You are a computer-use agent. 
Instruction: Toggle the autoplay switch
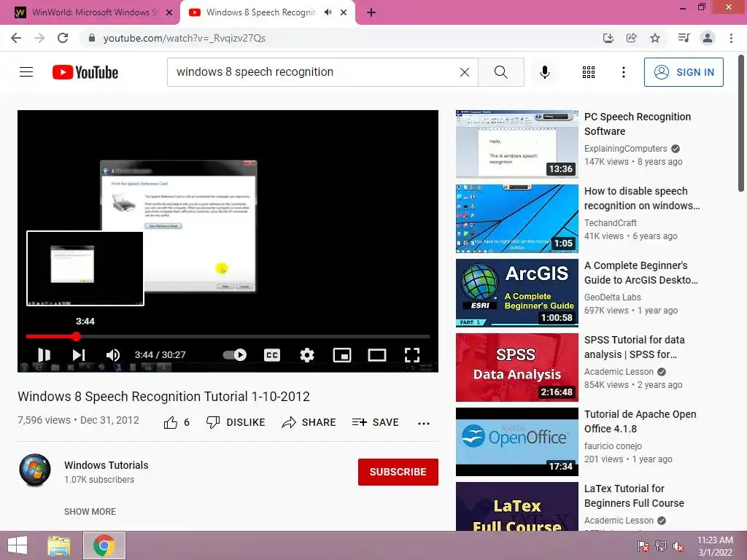[234, 355]
